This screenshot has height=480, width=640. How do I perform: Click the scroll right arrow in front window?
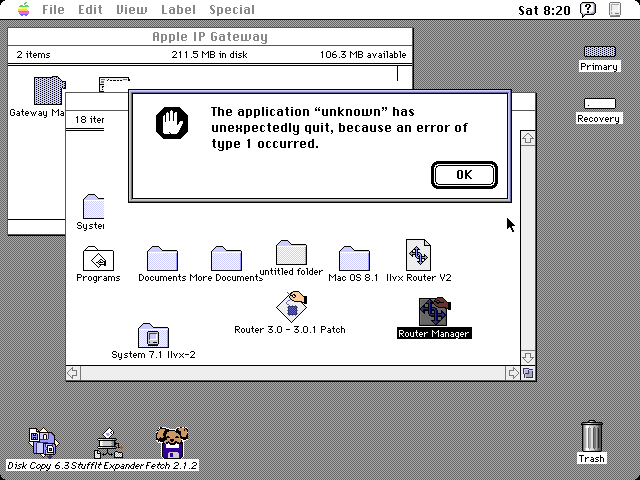pyautogui.click(x=513, y=373)
